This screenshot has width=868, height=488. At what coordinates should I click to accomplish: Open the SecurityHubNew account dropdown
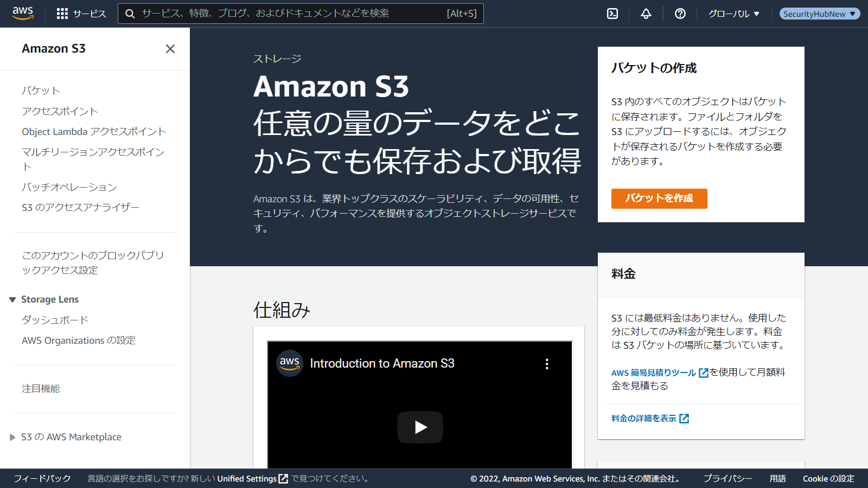point(819,14)
